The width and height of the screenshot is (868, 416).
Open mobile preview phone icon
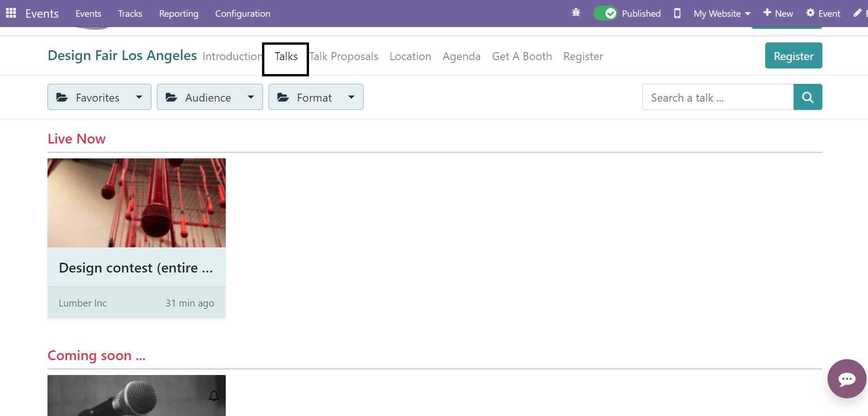pyautogui.click(x=677, y=13)
